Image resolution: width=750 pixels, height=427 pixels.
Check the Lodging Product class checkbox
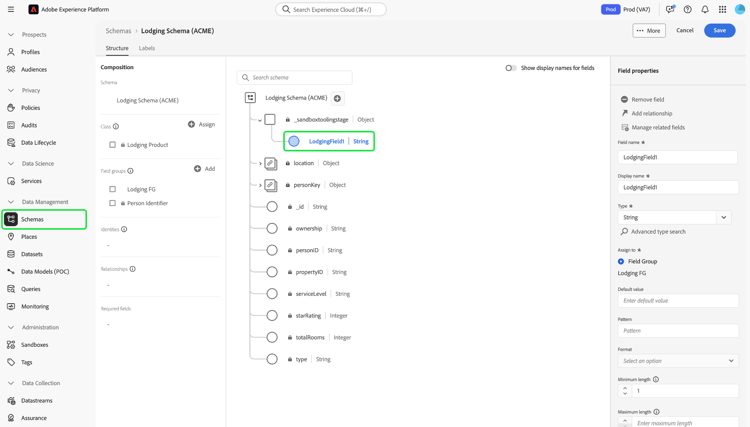point(113,145)
